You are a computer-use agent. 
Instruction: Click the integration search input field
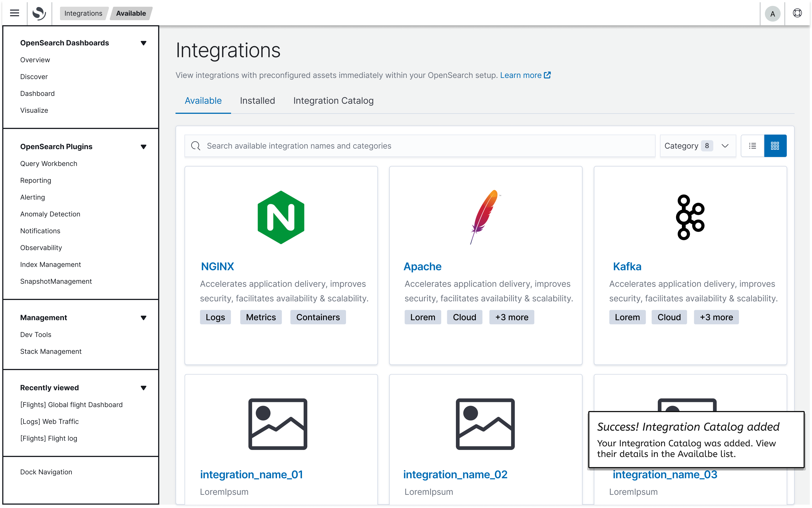point(370,146)
